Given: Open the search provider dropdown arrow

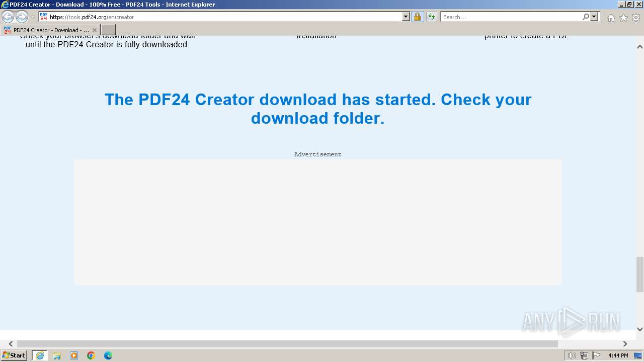Looking at the screenshot, I should coord(594,17).
